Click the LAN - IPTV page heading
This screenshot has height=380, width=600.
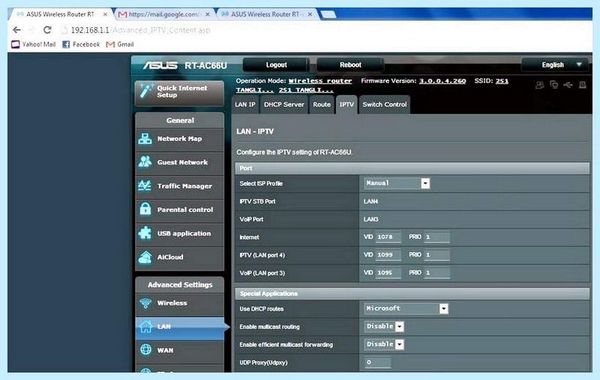(255, 132)
